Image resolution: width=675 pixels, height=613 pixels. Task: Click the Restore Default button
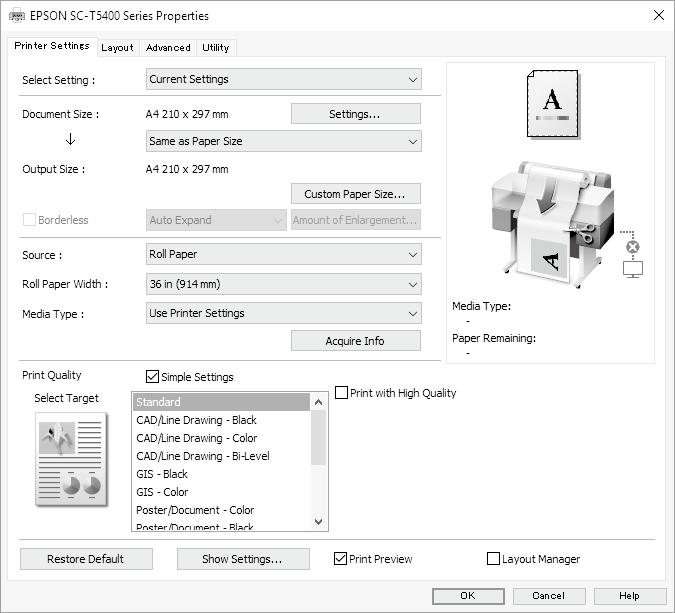[86, 559]
